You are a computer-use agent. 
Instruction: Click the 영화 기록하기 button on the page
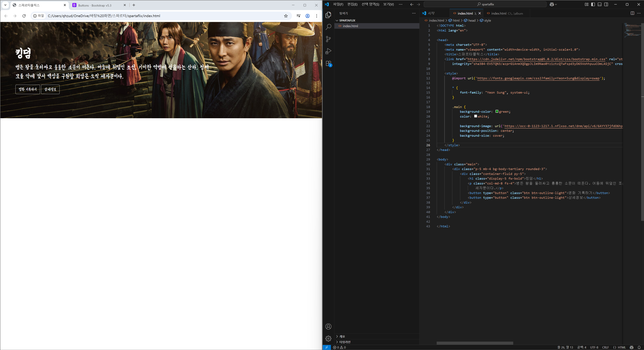28,89
